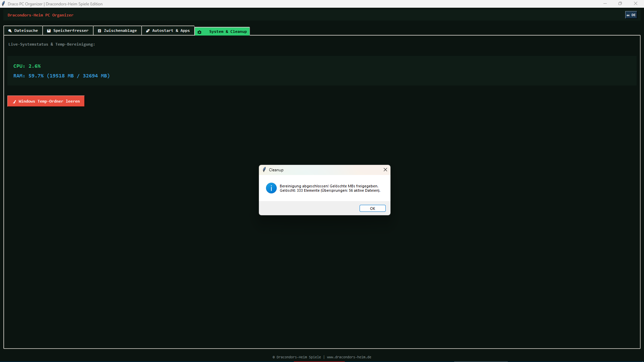Click the feather app icon in title bar
The height and width of the screenshot is (362, 644).
coord(3,4)
